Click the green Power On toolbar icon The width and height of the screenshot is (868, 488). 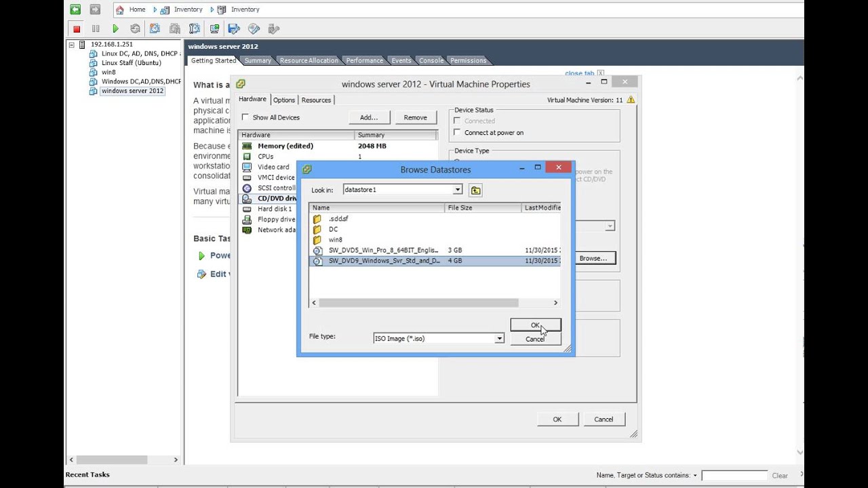click(x=115, y=28)
